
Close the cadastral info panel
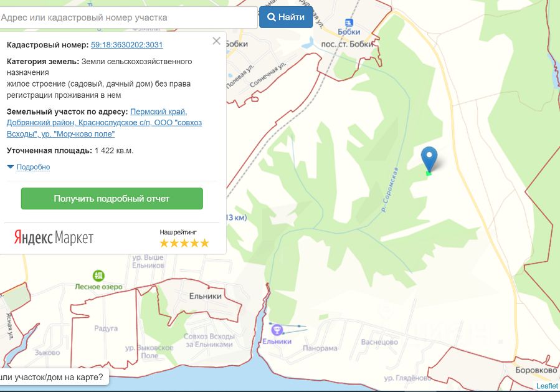216,41
